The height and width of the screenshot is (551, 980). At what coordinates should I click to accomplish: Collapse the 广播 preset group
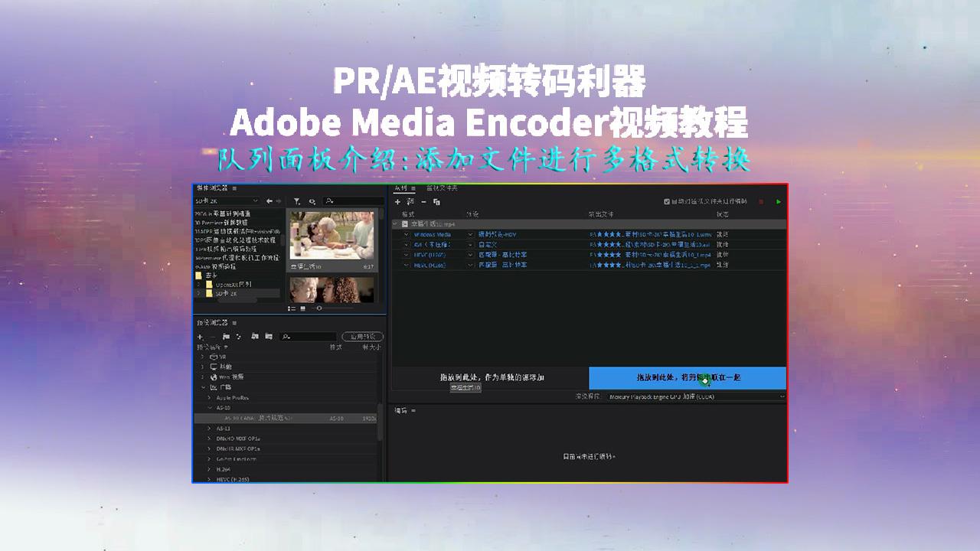(x=203, y=387)
